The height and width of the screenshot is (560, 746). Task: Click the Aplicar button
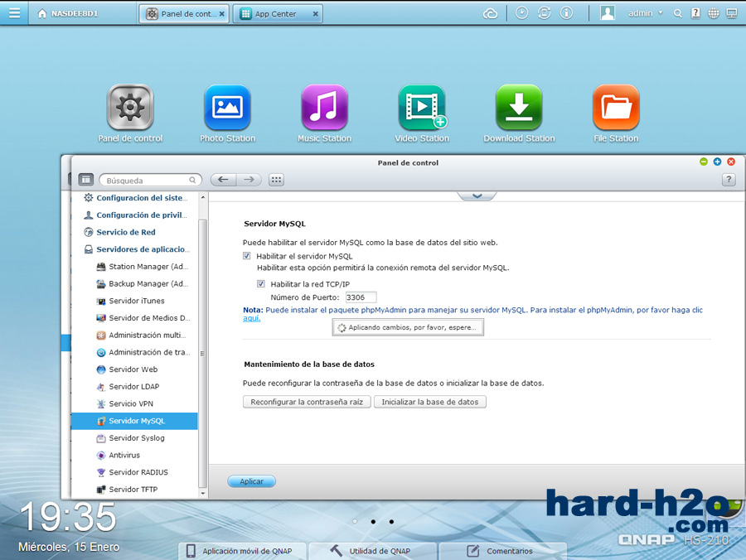252,481
